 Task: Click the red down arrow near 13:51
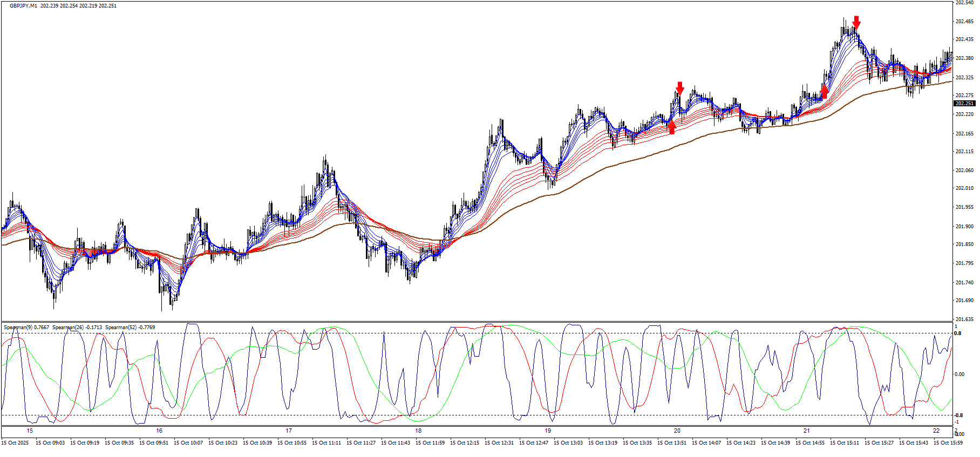coord(680,88)
